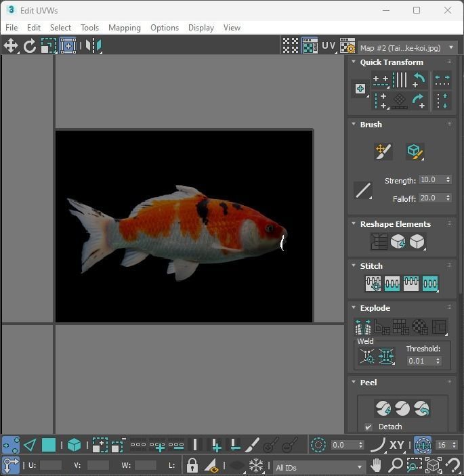Toggle the show map background icon
Viewport: 464px width, 476px height.
coord(310,46)
